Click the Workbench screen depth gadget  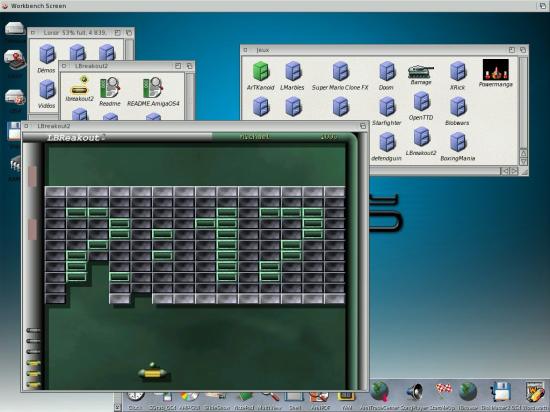542,5
